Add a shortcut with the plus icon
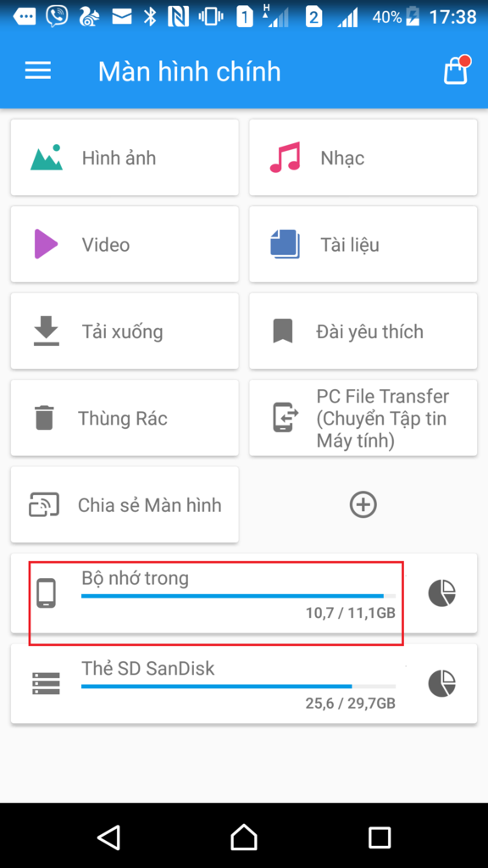Screen dimensions: 488x868 point(363,505)
